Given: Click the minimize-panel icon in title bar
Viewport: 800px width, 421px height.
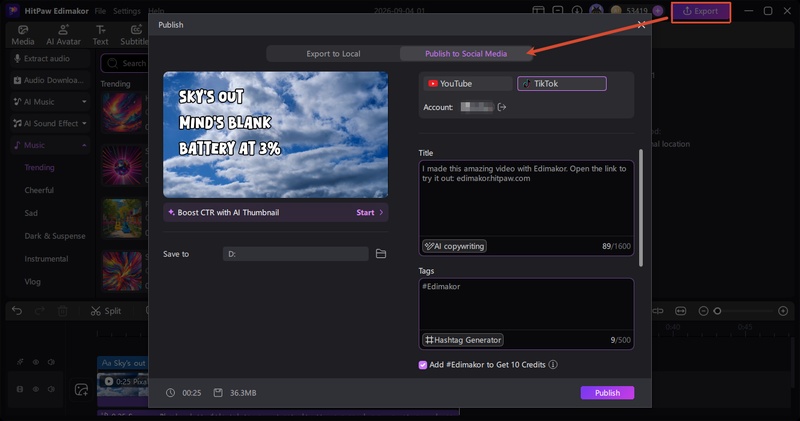Looking at the screenshot, I should (x=558, y=11).
